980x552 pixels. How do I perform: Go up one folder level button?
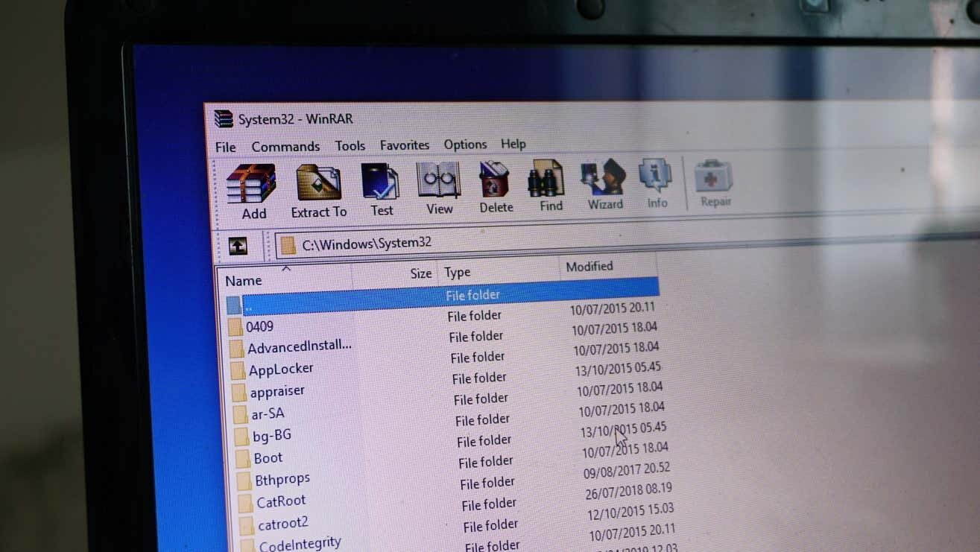[x=238, y=246]
